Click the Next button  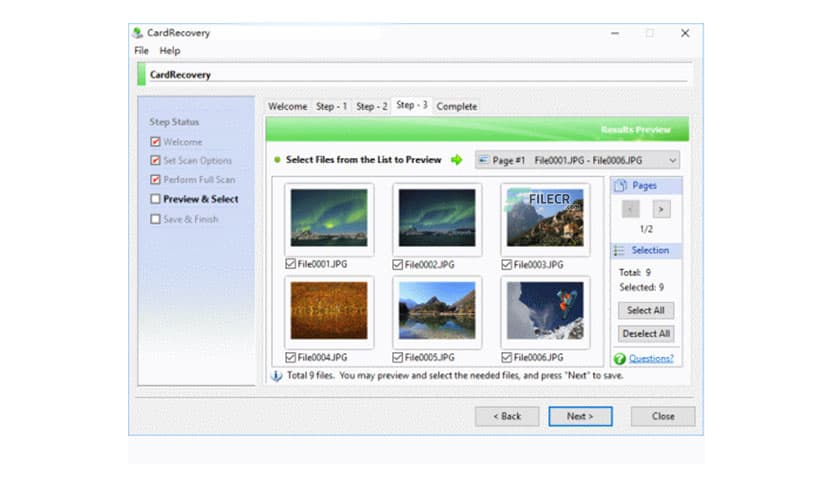(580, 416)
